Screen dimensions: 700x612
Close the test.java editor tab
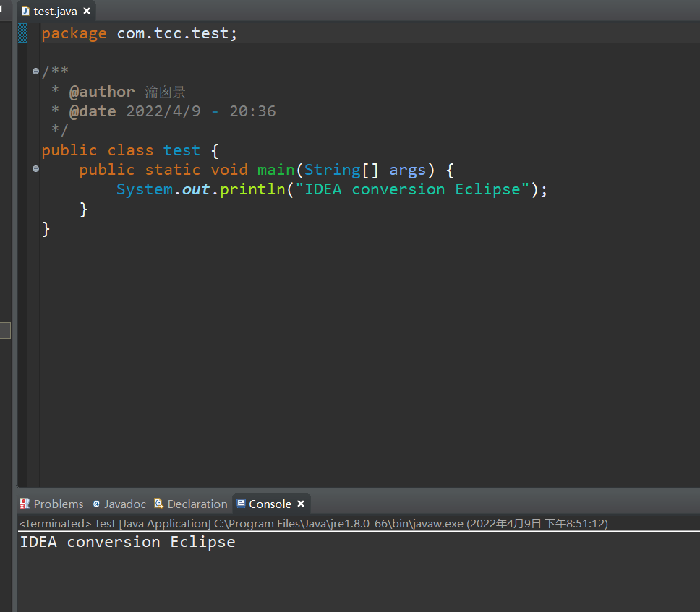point(87,11)
